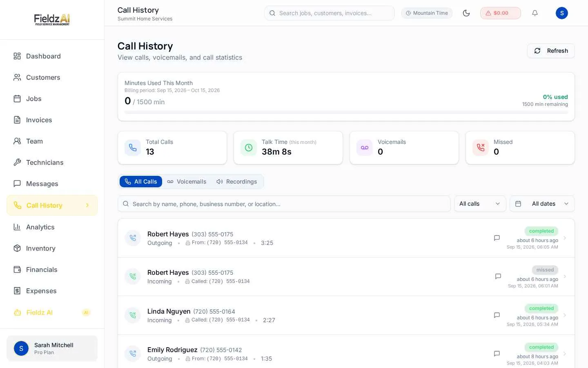588x368 pixels.
Task: Click incoming call icon for Robert Hayes missed
Action: (133, 276)
